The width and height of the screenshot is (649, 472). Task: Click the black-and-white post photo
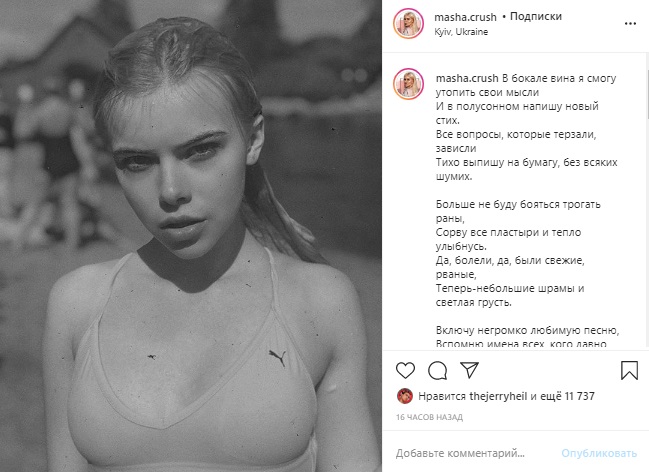pyautogui.click(x=191, y=236)
